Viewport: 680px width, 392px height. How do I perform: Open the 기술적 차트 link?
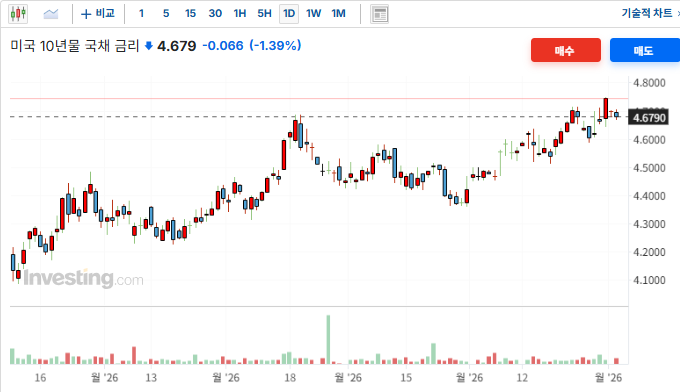tap(647, 13)
